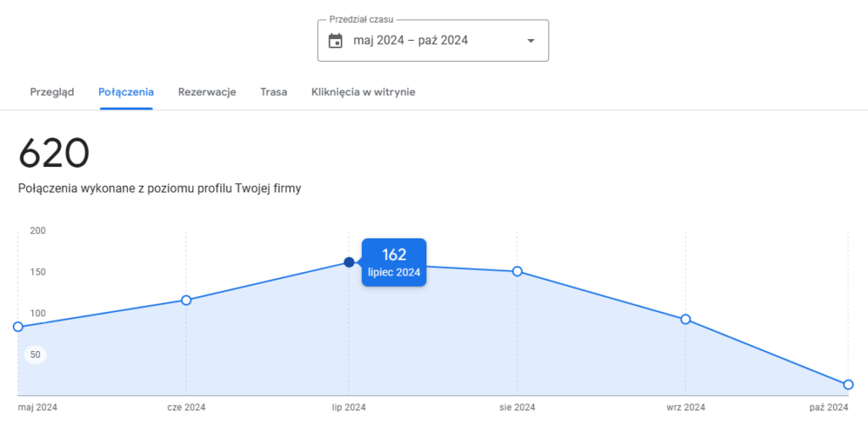The image size is (868, 424).
Task: Open the Rezerwacje tab
Action: [x=207, y=92]
